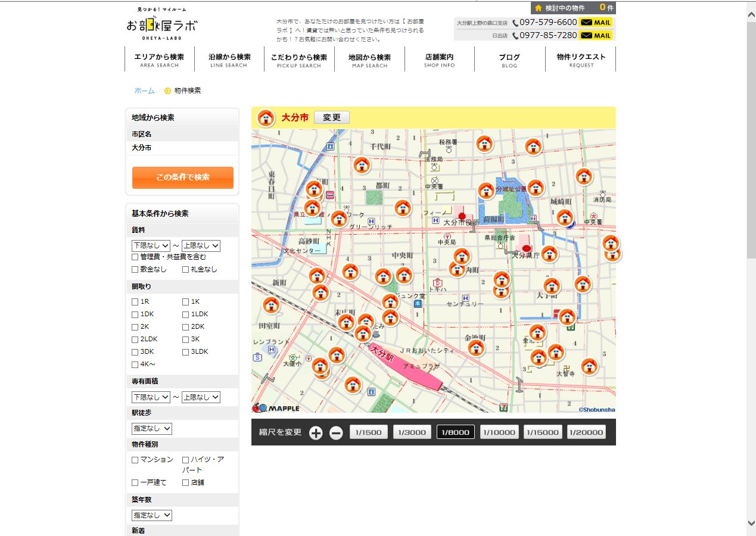Click house marker near 千代町 on map
The image size is (756, 536).
[x=362, y=165]
